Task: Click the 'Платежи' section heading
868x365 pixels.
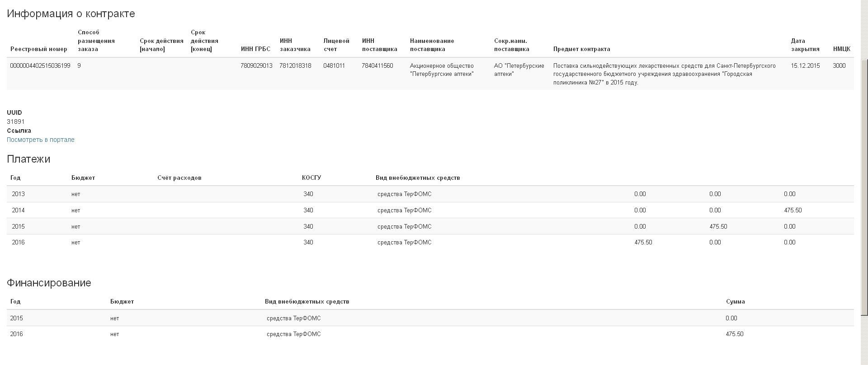Action: tap(28, 159)
